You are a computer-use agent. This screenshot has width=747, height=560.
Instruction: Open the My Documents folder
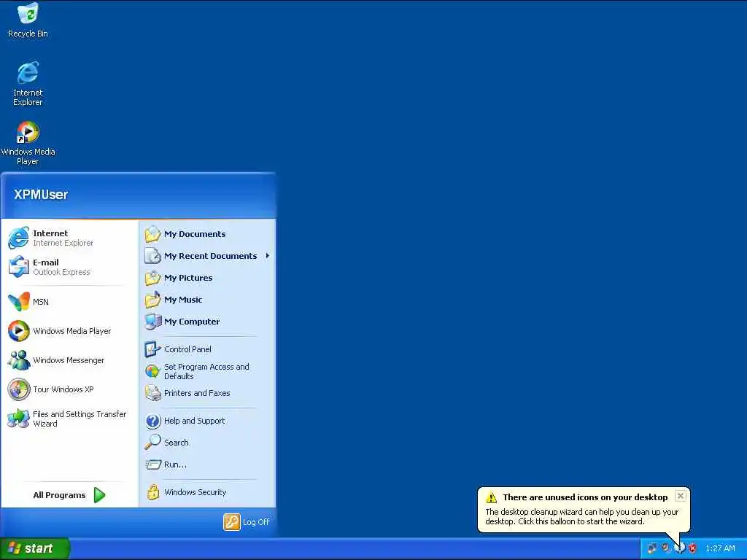pos(207,234)
